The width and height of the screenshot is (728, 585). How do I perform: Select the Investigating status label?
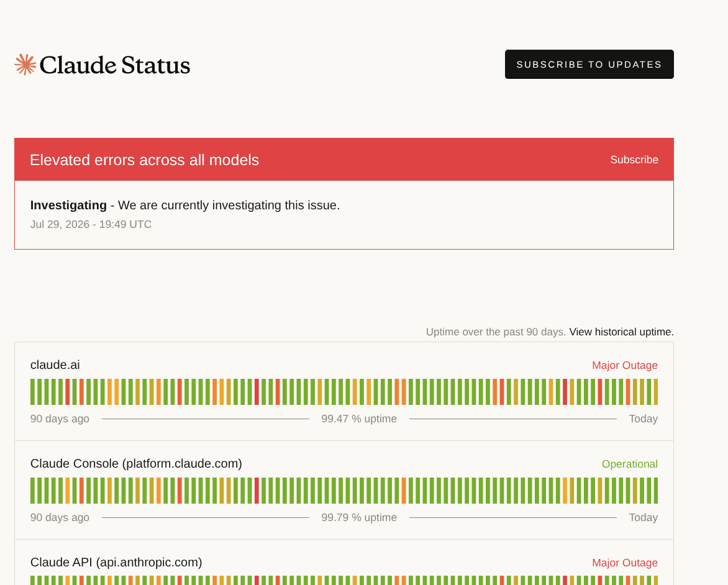tap(68, 205)
